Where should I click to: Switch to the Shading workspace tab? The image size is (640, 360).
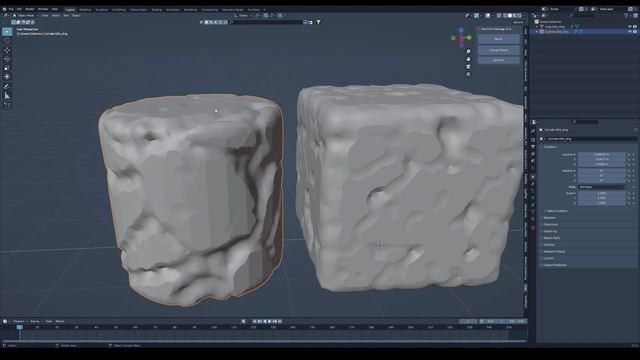click(156, 9)
